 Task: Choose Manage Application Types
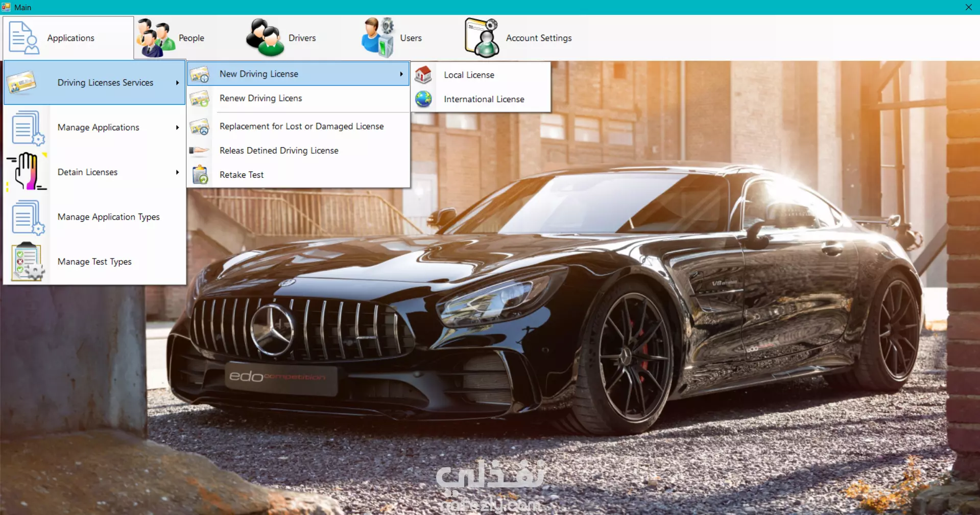pyautogui.click(x=94, y=217)
